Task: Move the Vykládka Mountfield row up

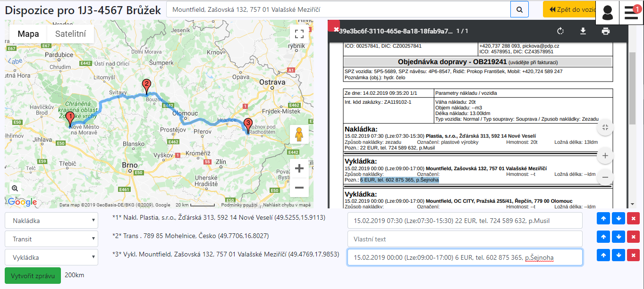Action: pos(603,256)
